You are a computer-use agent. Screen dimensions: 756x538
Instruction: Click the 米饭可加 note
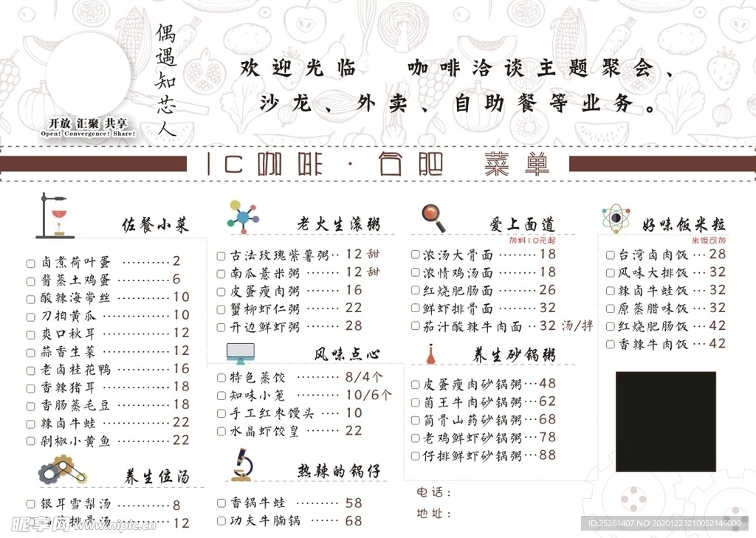point(708,240)
